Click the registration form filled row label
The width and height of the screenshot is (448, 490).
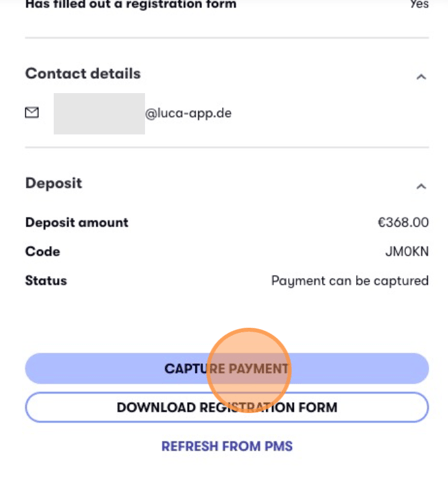pyautogui.click(x=131, y=5)
